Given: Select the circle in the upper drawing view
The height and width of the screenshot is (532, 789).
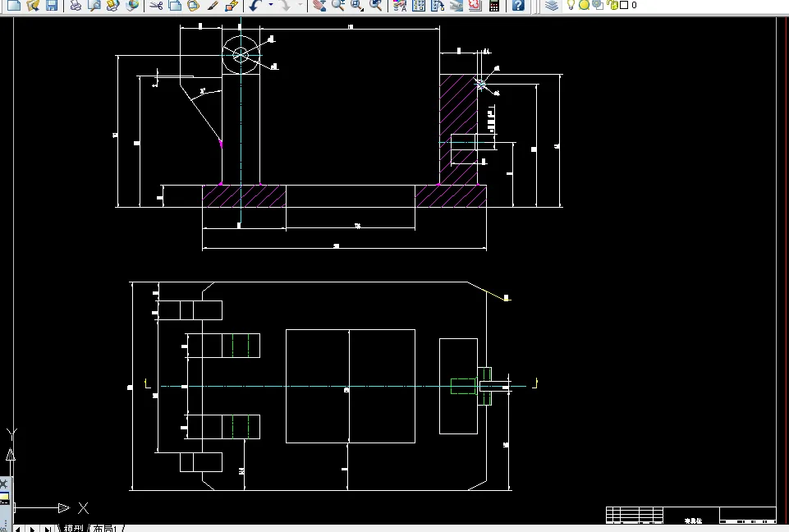Looking at the screenshot, I should 241,55.
